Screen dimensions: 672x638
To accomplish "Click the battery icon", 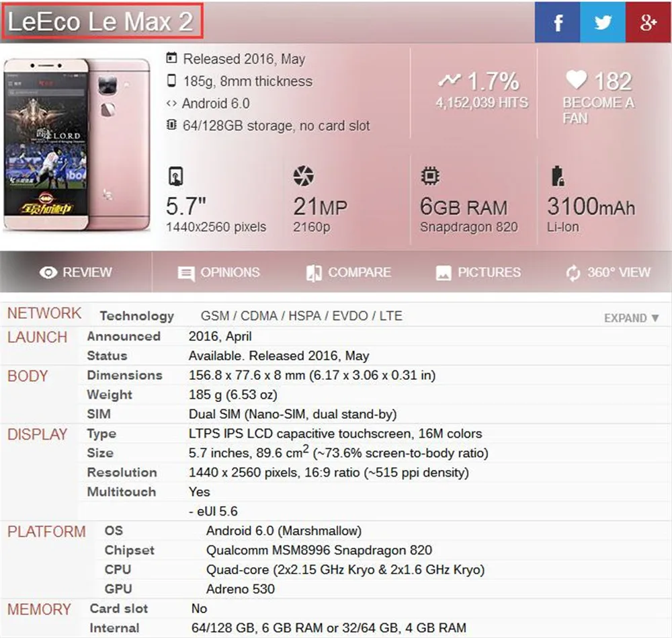I will (558, 175).
